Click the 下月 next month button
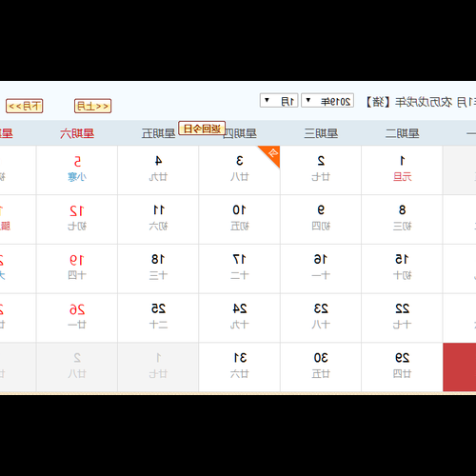Image resolution: width=476 pixels, height=476 pixels. pyautogui.click(x=25, y=106)
